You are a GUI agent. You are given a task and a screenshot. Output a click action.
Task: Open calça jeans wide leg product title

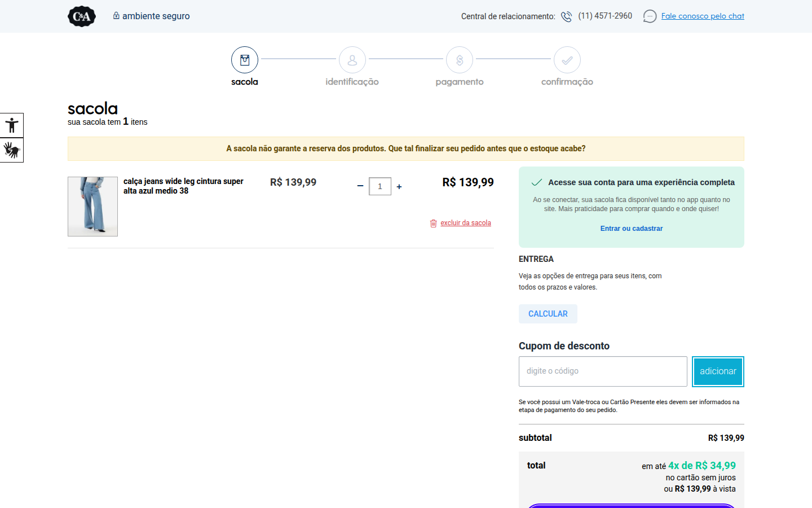[183, 186]
